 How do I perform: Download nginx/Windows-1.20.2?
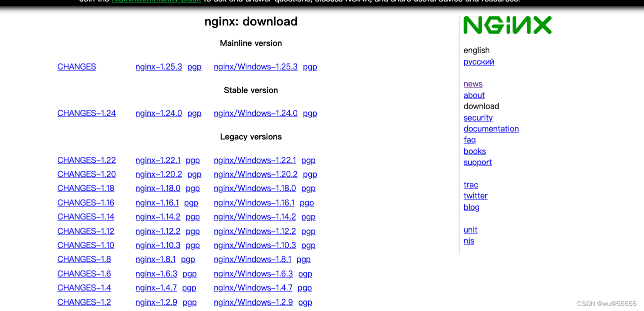click(256, 174)
